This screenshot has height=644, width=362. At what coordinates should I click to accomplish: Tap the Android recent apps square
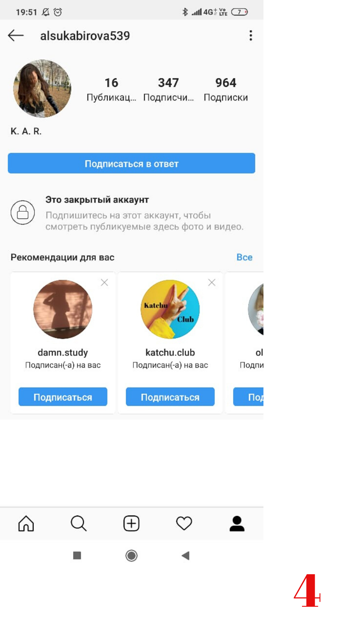(x=77, y=555)
